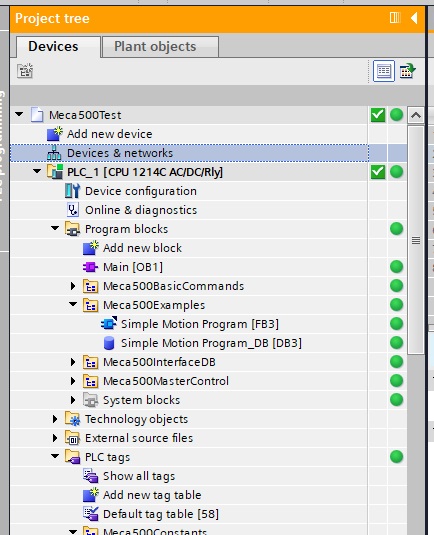Click the Meca500Examples folder icon
This screenshot has height=535, width=434.
91,305
